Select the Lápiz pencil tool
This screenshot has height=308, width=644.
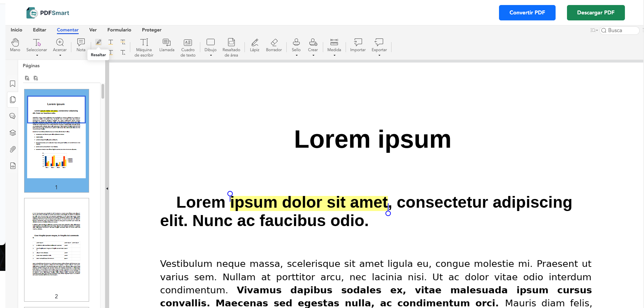pos(255,45)
